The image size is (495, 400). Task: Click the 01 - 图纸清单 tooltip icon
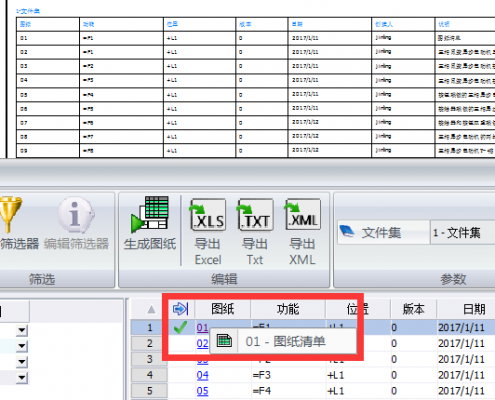(224, 341)
